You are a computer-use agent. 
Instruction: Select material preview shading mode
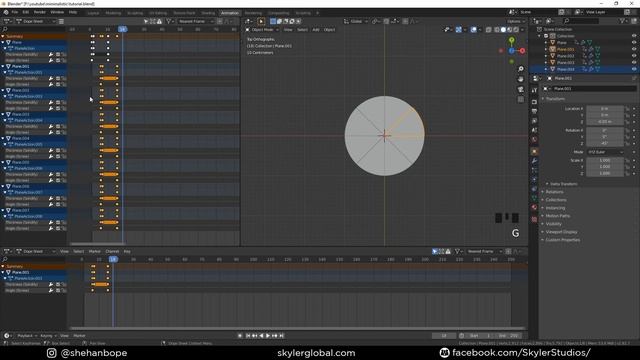pyautogui.click(x=510, y=30)
